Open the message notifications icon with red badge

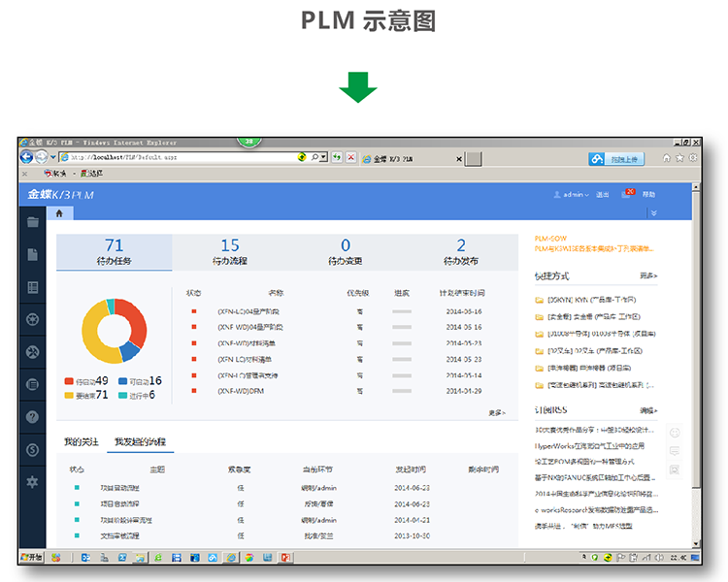click(x=627, y=194)
